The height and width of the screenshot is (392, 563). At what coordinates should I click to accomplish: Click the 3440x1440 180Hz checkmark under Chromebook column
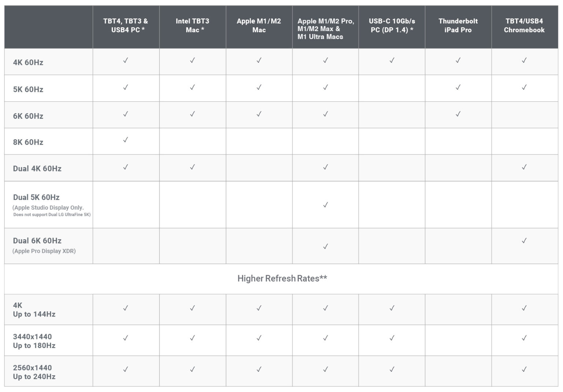524,338
